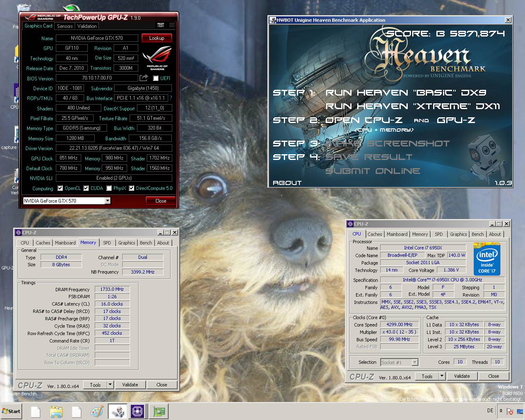
Task: Expand the Tools dropdown arrow in memory CPU-Z
Action: (110, 385)
